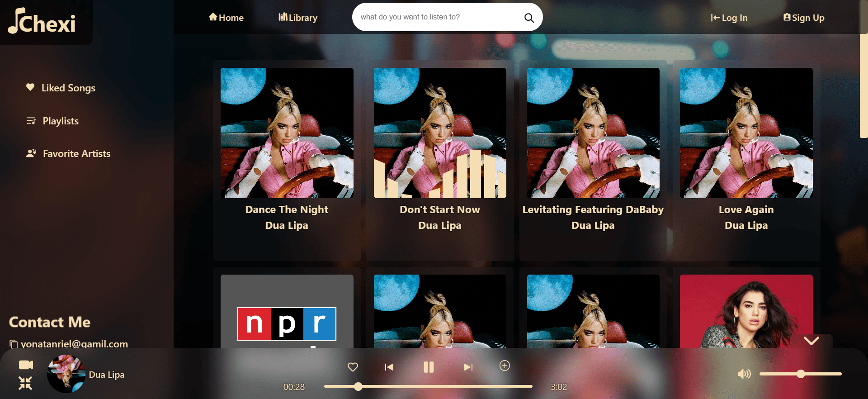Screen dimensions: 868x399
Task: Select the Don't Start Now cover
Action: click(440, 133)
